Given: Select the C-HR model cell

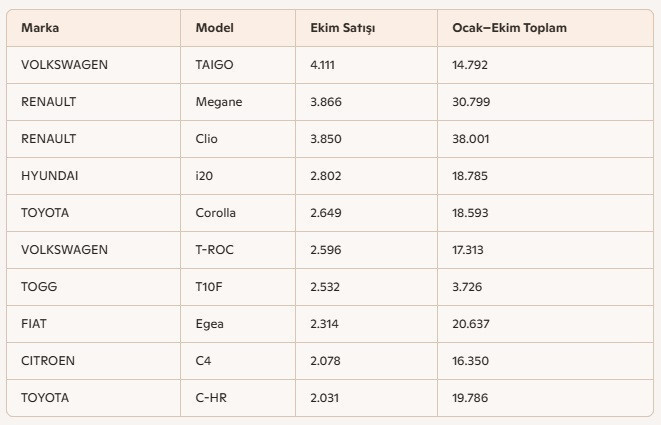Looking at the screenshot, I should pos(212,398).
